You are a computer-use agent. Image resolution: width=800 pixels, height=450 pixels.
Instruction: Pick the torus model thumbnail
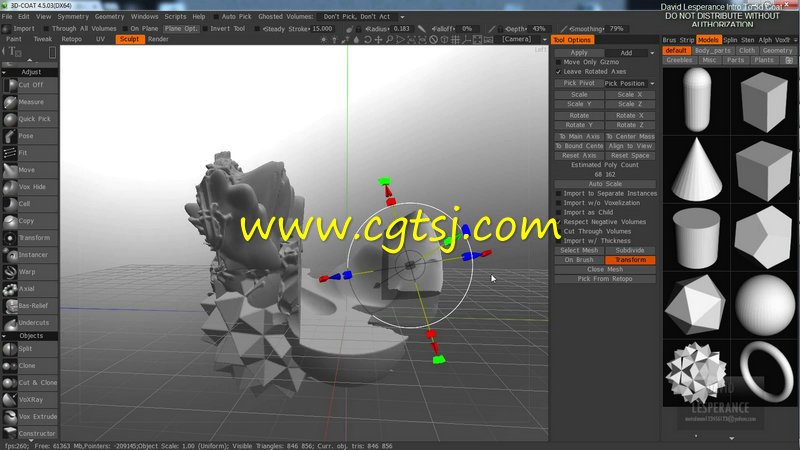tap(764, 372)
